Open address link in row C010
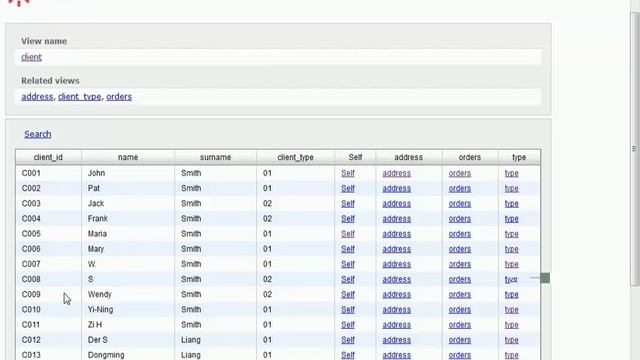The width and height of the screenshot is (640, 360). click(396, 309)
